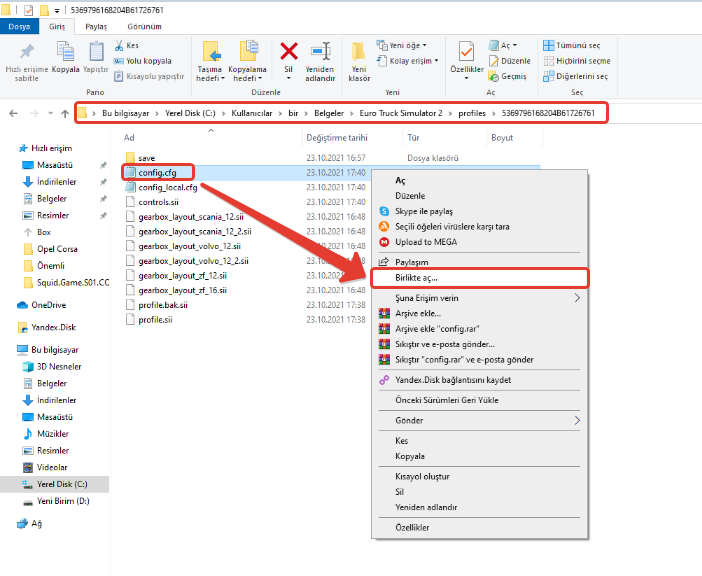Expand the Gönder submenu
This screenshot has height=576, width=702.
(479, 421)
